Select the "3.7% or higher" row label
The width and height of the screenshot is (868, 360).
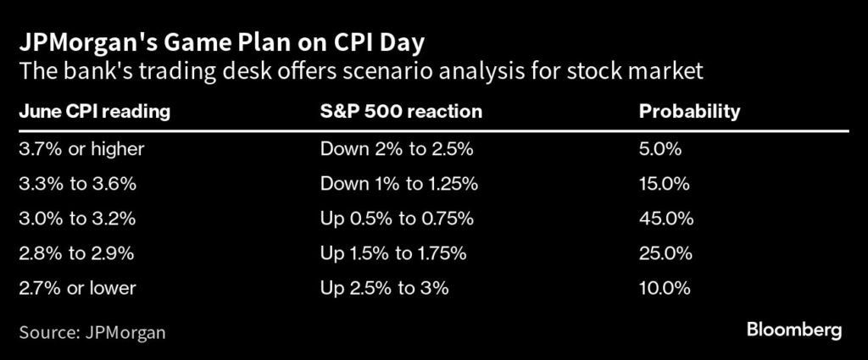tap(81, 149)
